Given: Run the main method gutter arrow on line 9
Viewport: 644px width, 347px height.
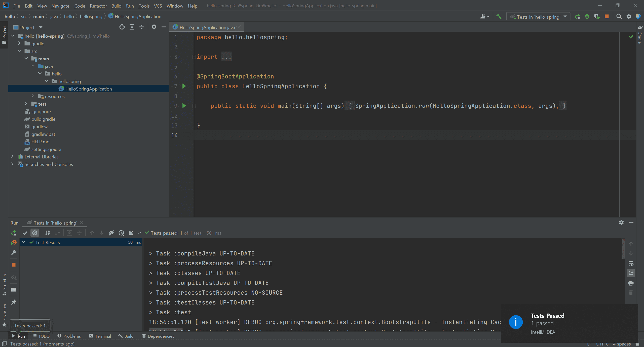Looking at the screenshot, I should point(184,106).
